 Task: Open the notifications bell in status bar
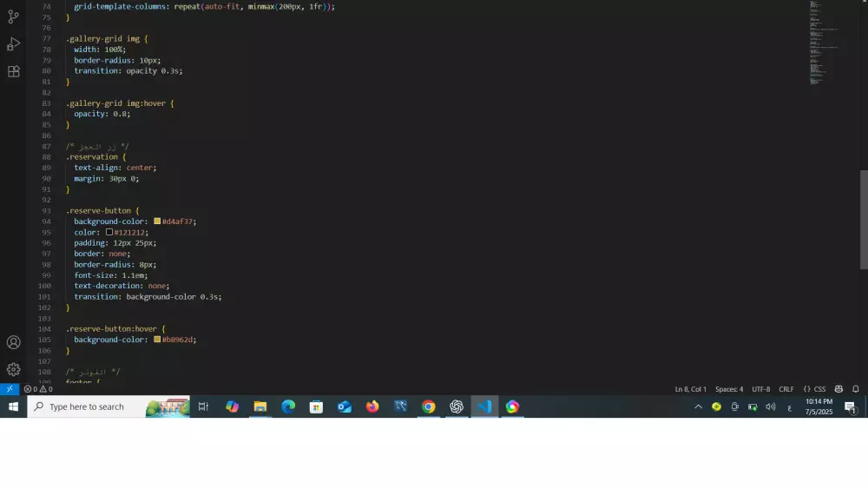click(x=855, y=389)
